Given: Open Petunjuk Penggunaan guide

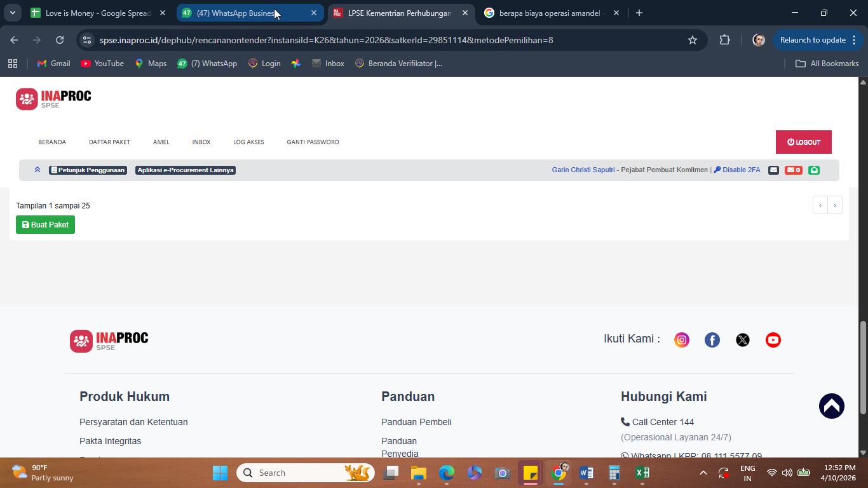Looking at the screenshot, I should click(88, 170).
